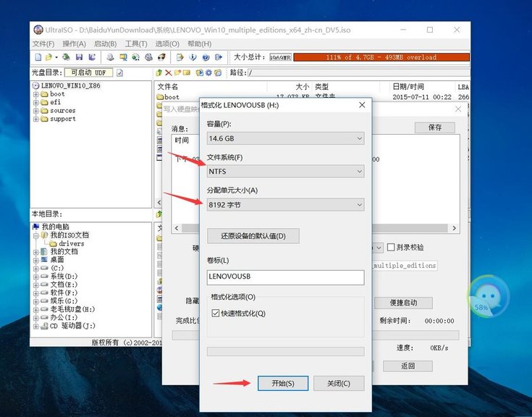Click the Compress ISO toolbar icon
Image resolution: width=532 pixels, height=417 pixels.
(x=123, y=57)
